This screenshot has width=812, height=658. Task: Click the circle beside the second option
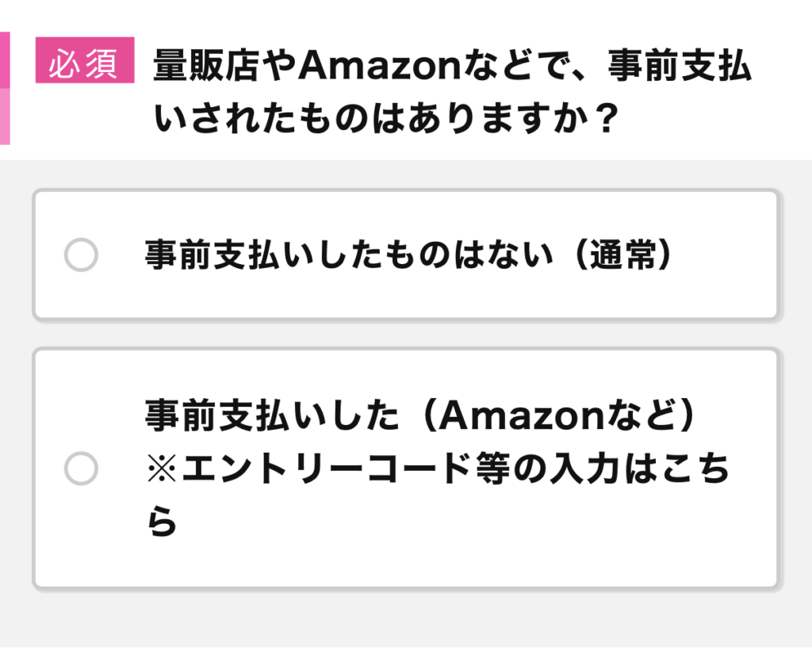81,468
